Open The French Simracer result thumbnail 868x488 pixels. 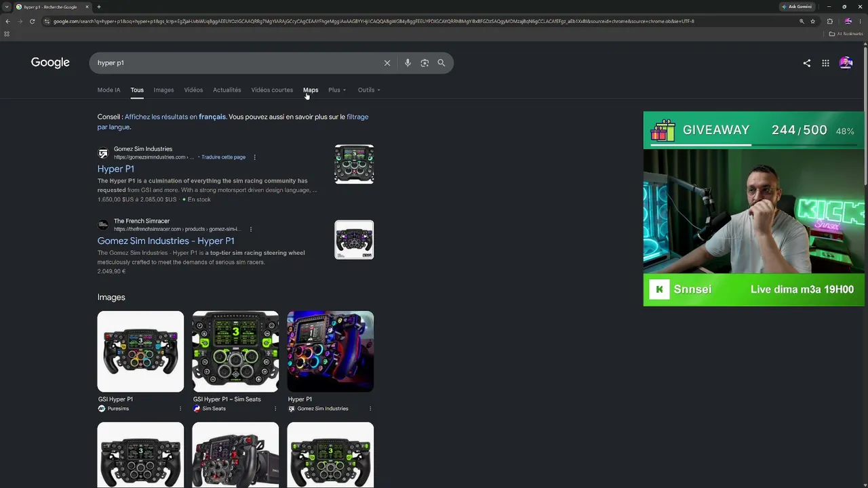click(x=354, y=240)
